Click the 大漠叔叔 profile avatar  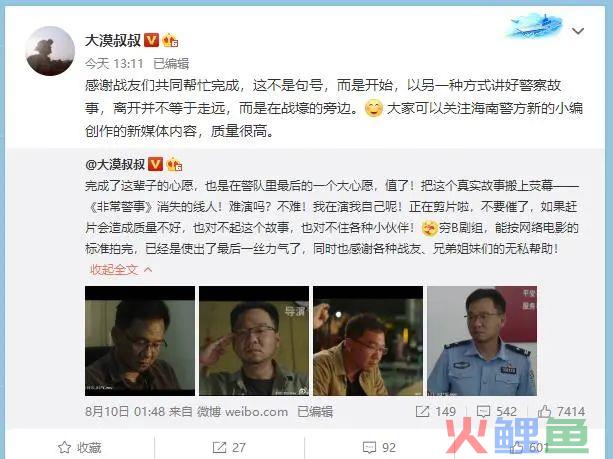pos(50,51)
